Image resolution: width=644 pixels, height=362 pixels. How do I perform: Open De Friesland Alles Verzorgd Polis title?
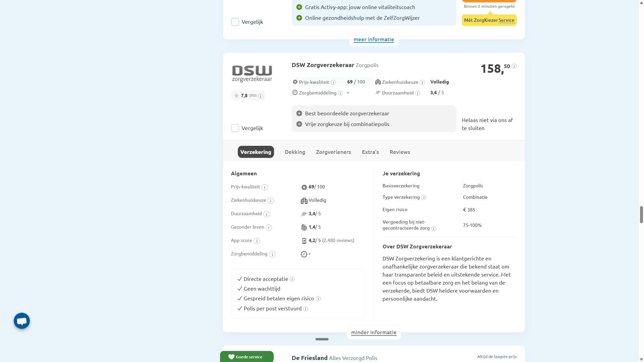[334, 358]
